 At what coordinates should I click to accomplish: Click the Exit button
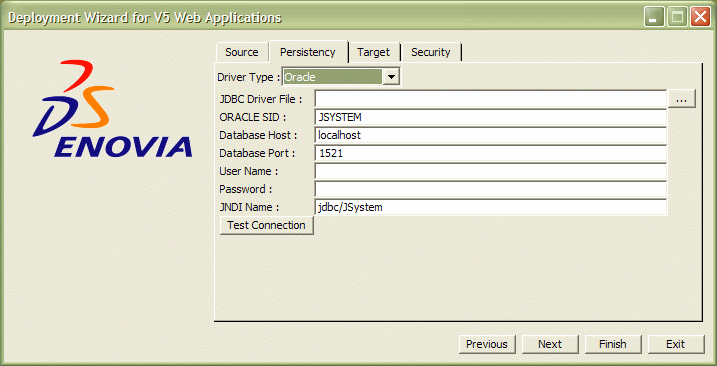676,344
